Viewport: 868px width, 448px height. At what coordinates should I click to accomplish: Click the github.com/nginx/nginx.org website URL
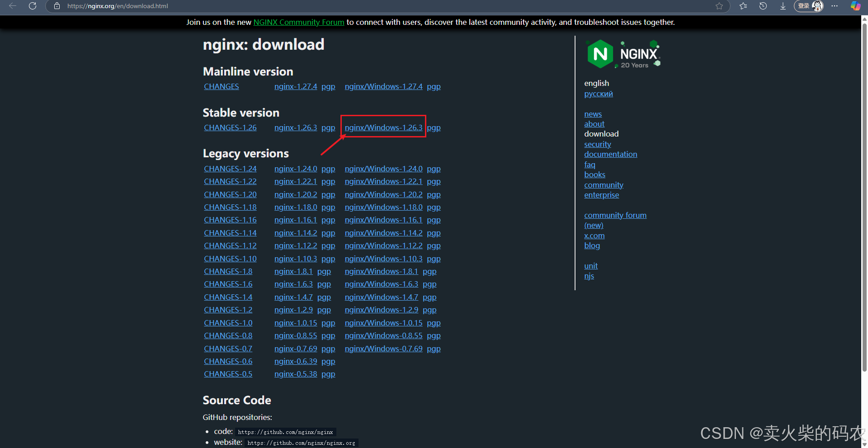pos(301,443)
